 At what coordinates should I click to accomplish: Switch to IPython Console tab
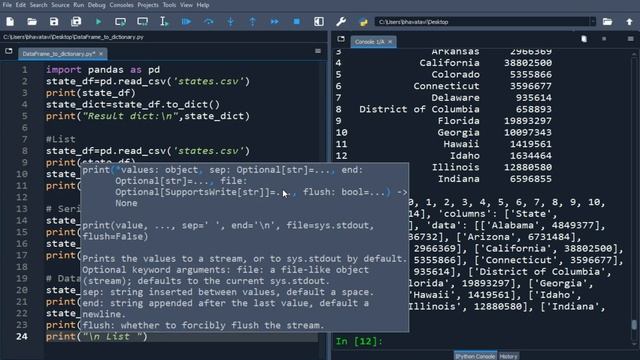click(475, 356)
